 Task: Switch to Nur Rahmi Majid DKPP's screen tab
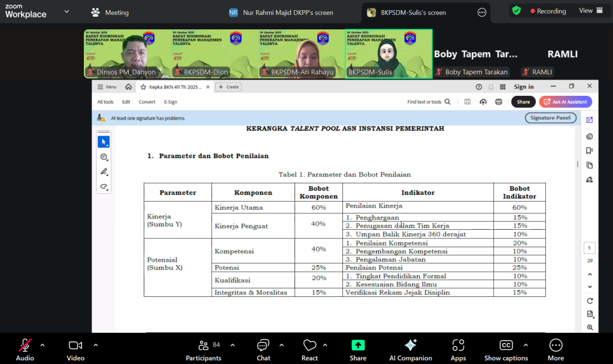click(x=281, y=12)
